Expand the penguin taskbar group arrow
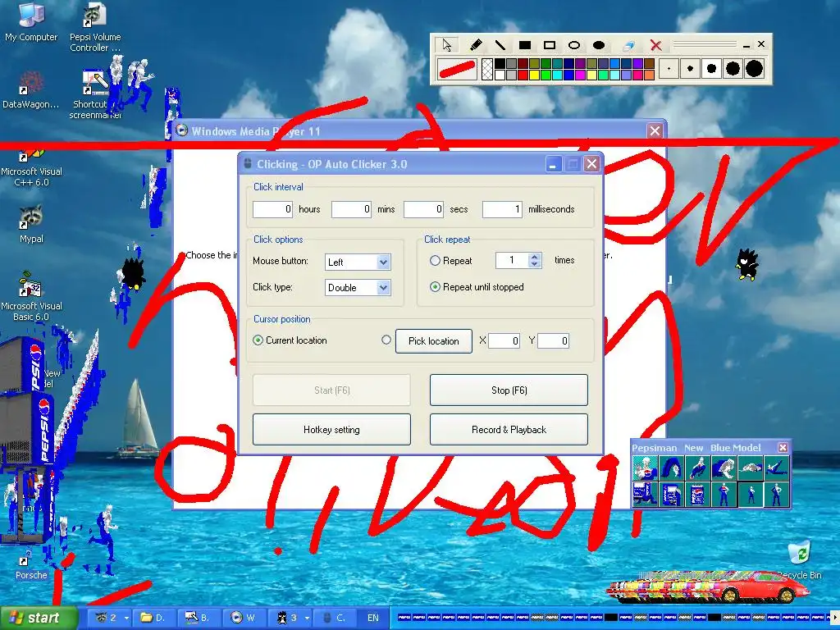Viewport: 840px width, 630px height. pyautogui.click(x=307, y=619)
